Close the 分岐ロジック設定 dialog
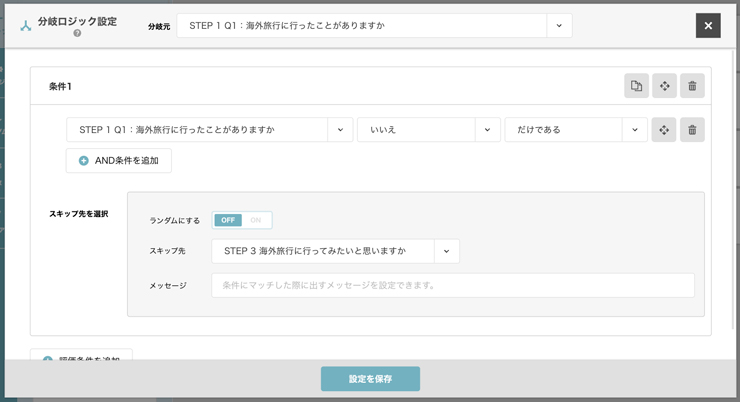The width and height of the screenshot is (740, 402). [x=708, y=26]
